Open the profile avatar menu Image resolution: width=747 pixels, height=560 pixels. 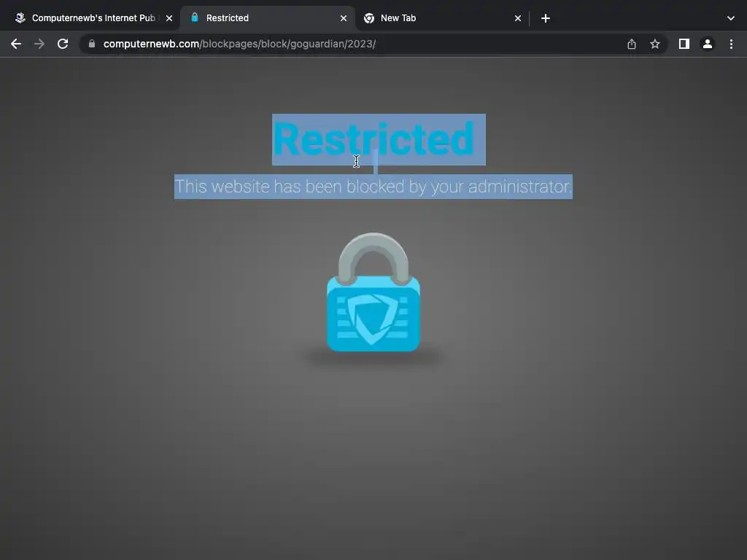pyautogui.click(x=708, y=44)
